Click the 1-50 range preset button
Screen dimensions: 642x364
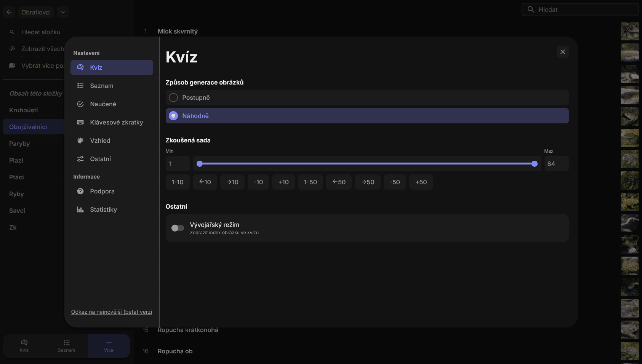click(311, 182)
